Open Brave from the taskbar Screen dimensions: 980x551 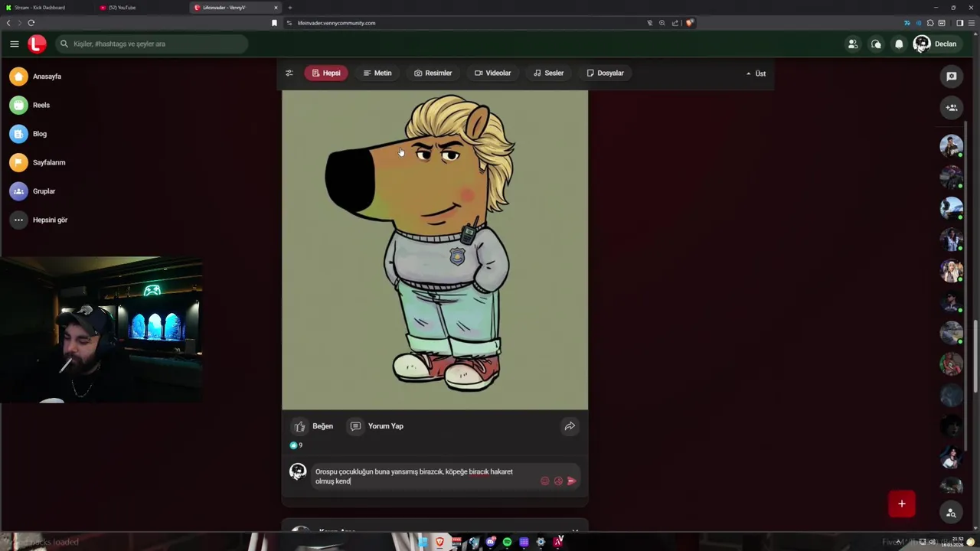pos(440,542)
